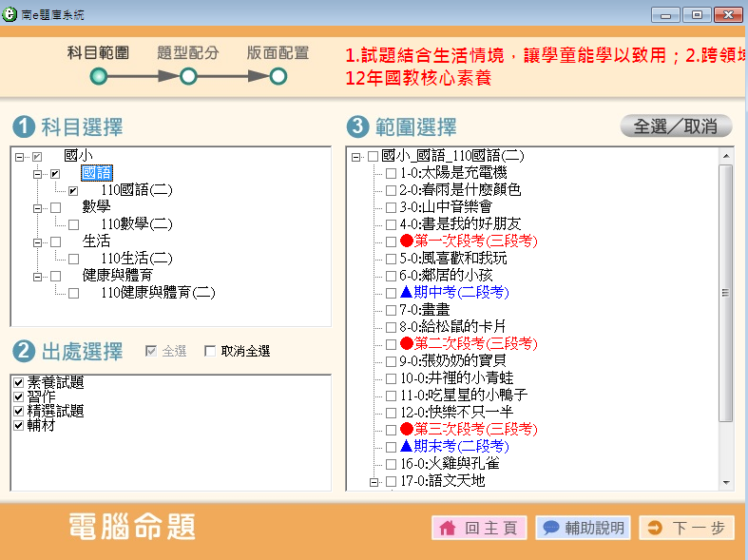Check the 生活 subject checkbox
This screenshot has width=748, height=560.
click(56, 241)
